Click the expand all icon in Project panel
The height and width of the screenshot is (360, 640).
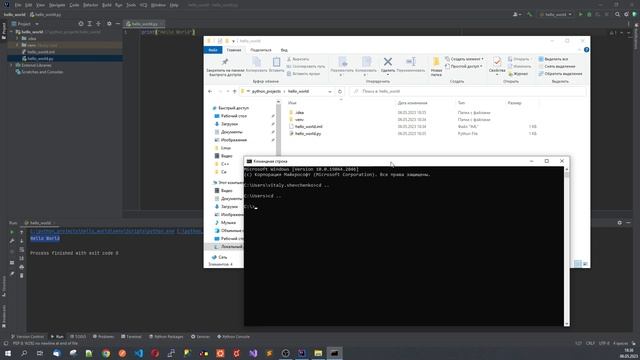pyautogui.click(x=89, y=24)
